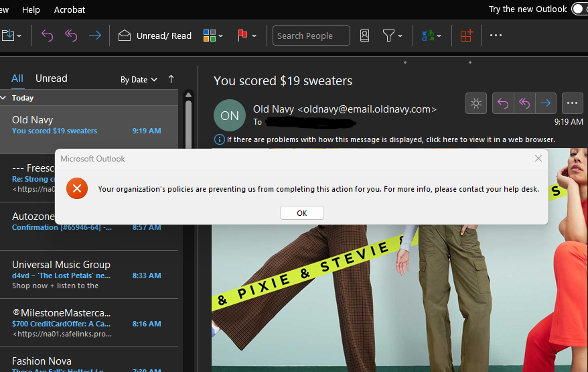Open the toolbar more commands ellipsis

(x=496, y=36)
